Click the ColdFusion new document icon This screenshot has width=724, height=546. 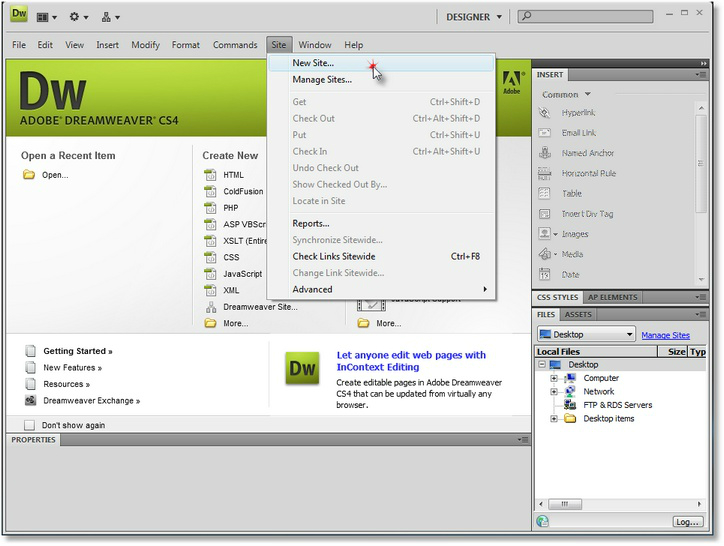[210, 191]
